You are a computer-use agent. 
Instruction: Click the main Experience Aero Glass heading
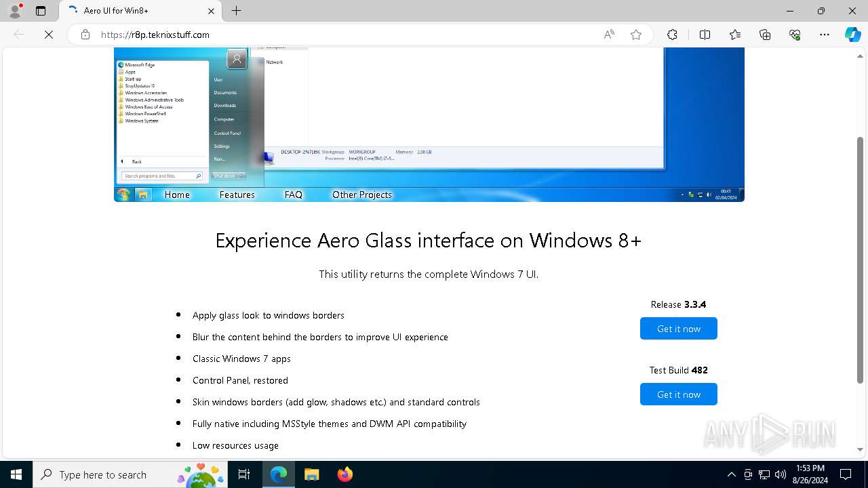pyautogui.click(x=429, y=241)
